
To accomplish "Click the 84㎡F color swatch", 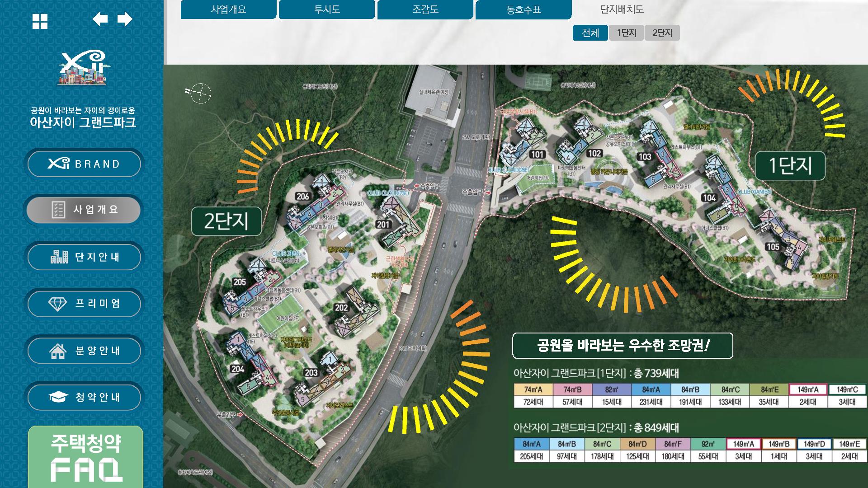I will tap(673, 444).
